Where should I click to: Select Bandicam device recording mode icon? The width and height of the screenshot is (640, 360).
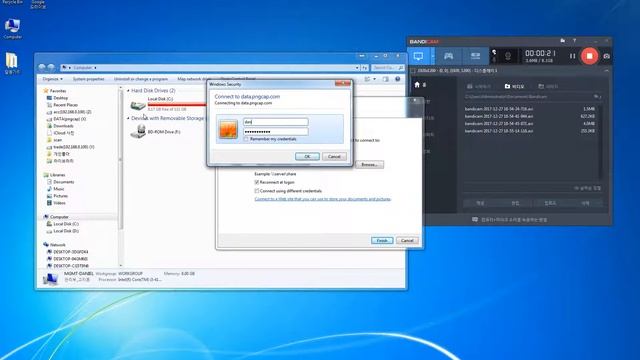[x=475, y=56]
